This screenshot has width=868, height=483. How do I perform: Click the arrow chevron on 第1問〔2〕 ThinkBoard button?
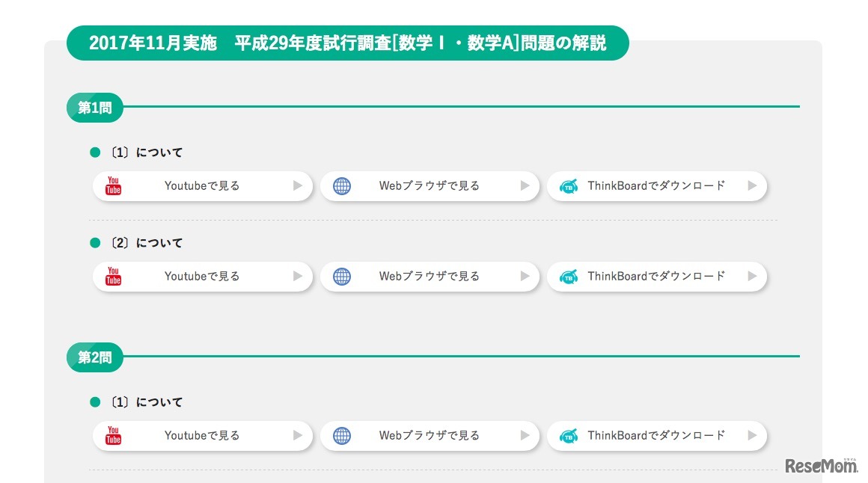pos(752,276)
